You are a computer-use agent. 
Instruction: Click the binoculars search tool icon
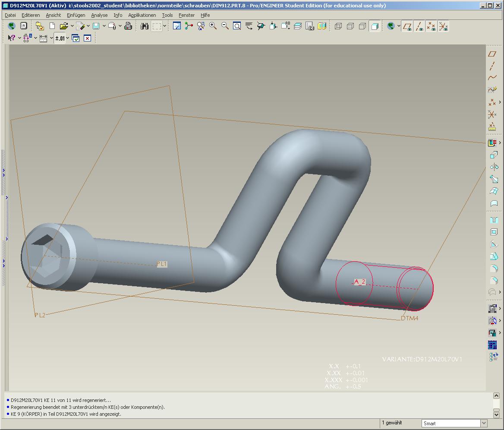pyautogui.click(x=145, y=26)
